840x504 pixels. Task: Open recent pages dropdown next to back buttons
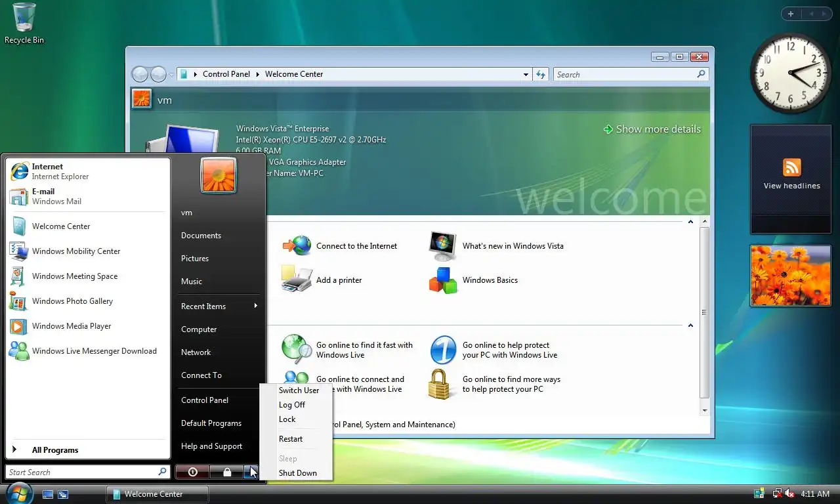(171, 75)
